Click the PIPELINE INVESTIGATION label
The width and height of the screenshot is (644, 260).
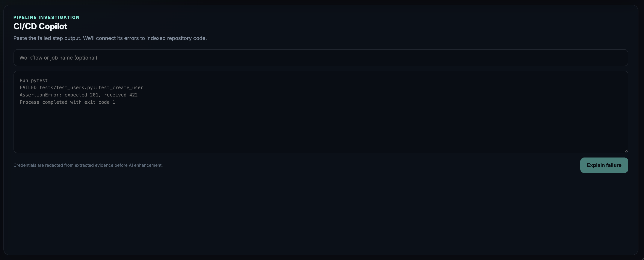pos(47,17)
